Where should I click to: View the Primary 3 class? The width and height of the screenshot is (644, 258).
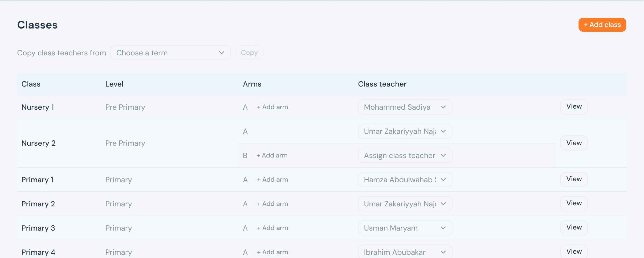(574, 228)
